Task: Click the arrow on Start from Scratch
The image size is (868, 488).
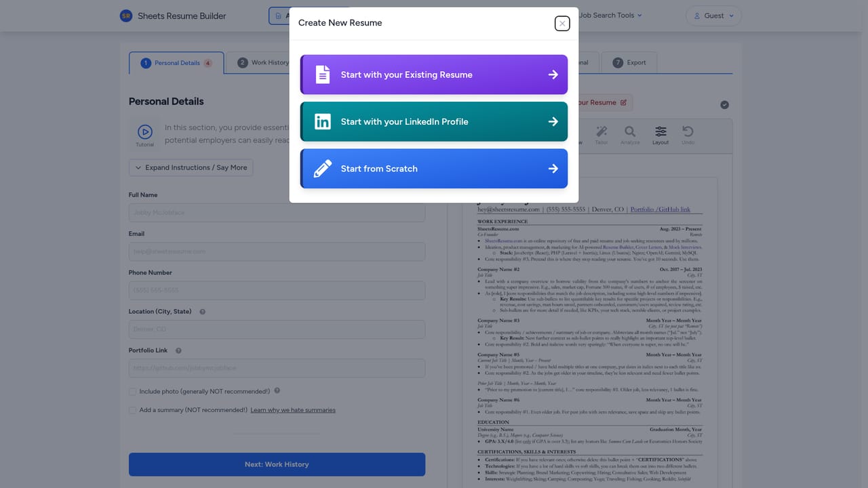Action: (553, 168)
